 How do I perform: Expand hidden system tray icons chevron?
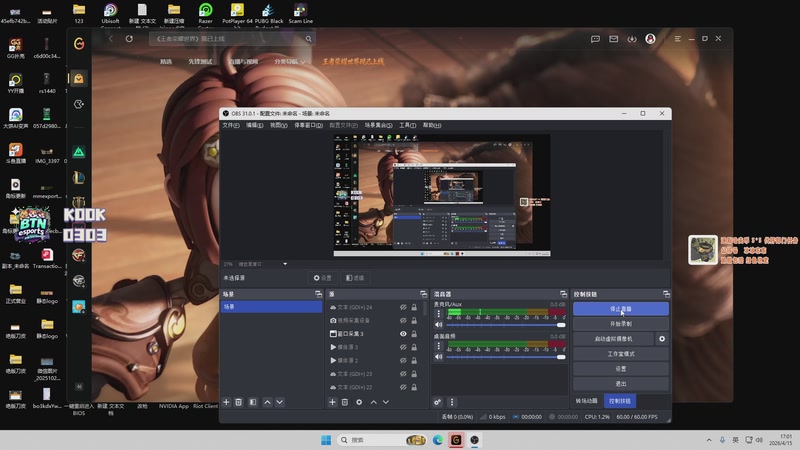(709, 440)
